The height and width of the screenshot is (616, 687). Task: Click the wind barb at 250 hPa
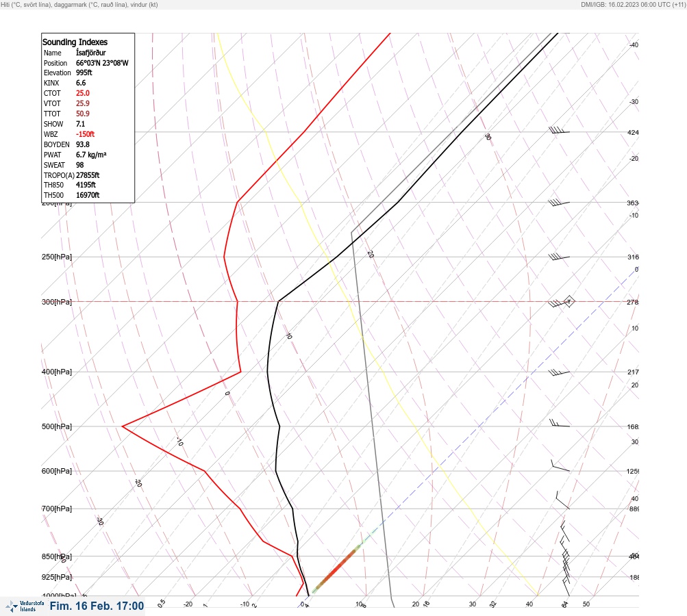click(x=559, y=257)
